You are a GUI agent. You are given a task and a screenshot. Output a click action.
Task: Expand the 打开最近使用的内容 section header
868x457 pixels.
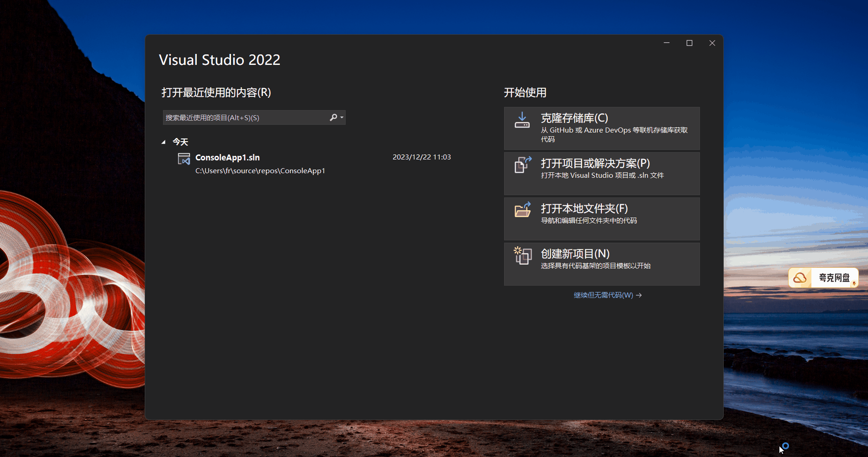(x=217, y=93)
